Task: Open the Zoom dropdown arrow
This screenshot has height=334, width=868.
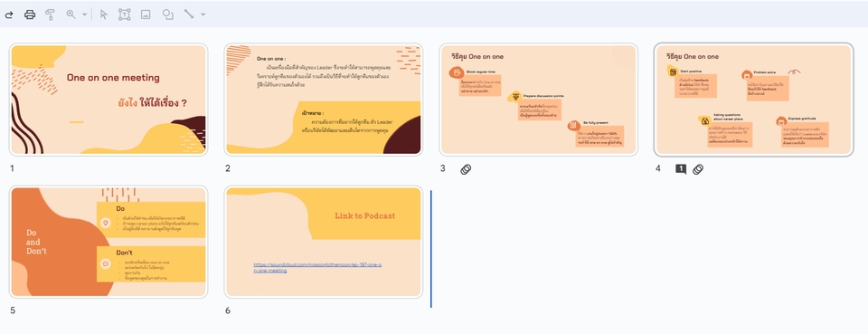Action: click(85, 15)
